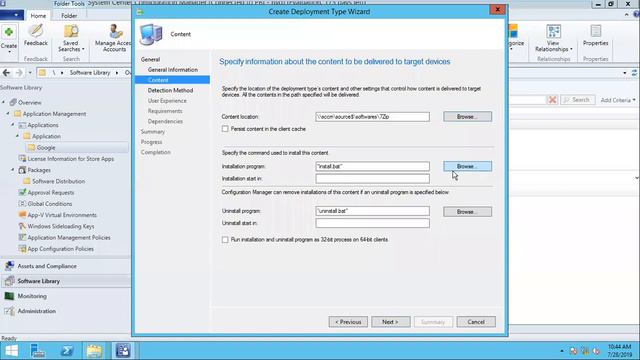640x360 pixels.
Task: Open File Explorer from the taskbar
Action: 94,351
